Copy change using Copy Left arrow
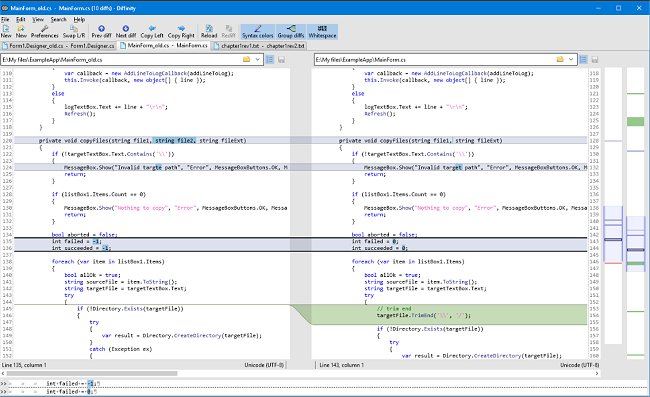650x397 pixels. (x=152, y=31)
